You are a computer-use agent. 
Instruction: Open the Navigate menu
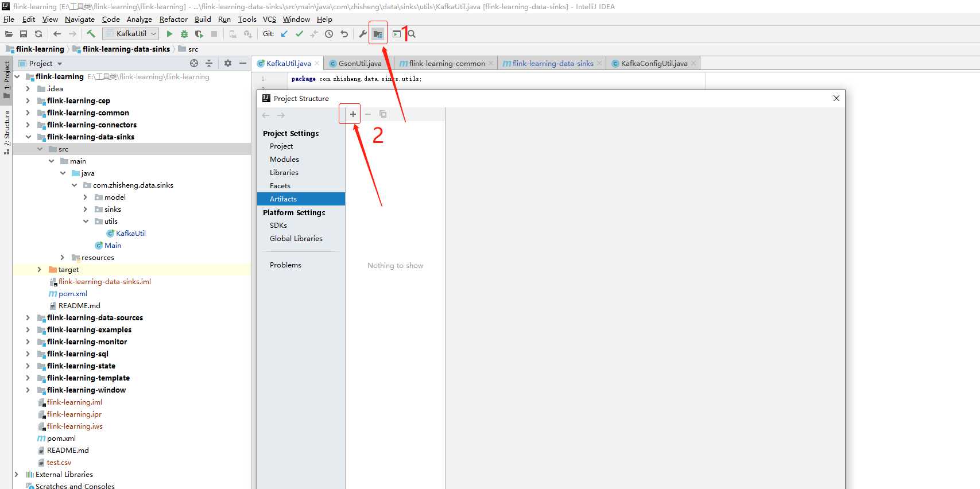click(80, 19)
